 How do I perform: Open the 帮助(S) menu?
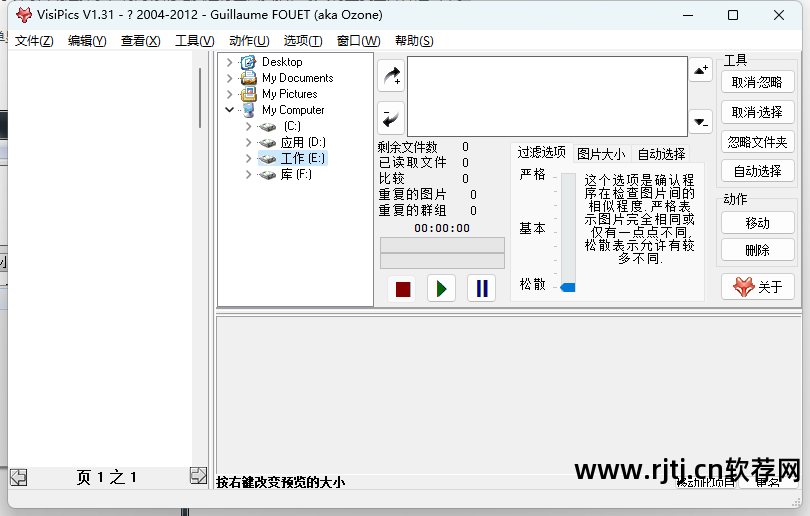click(x=414, y=40)
